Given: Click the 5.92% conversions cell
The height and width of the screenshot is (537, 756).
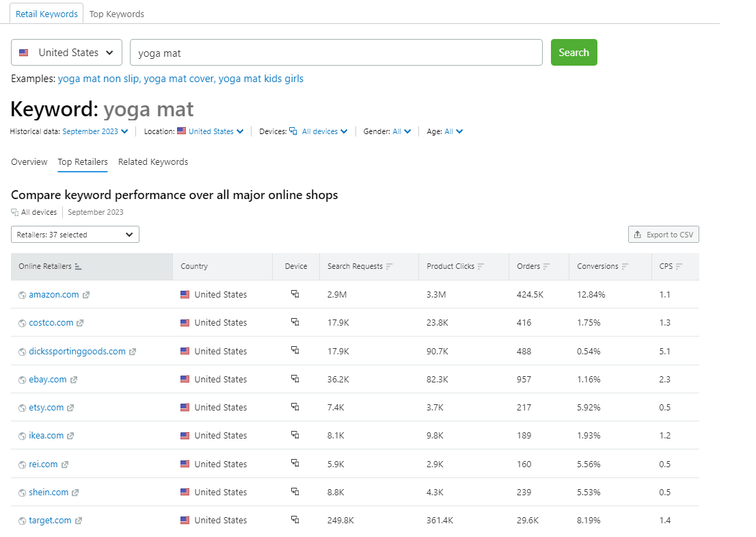Looking at the screenshot, I should coord(589,407).
